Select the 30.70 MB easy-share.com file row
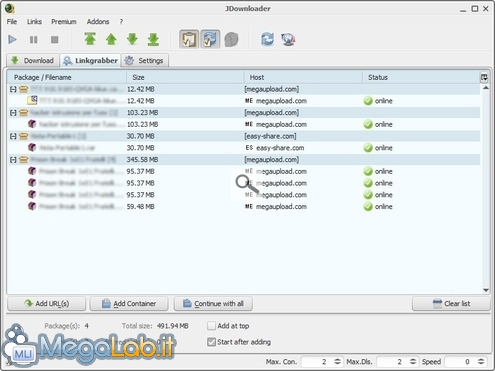This screenshot has height=371, width=495. pos(244,148)
